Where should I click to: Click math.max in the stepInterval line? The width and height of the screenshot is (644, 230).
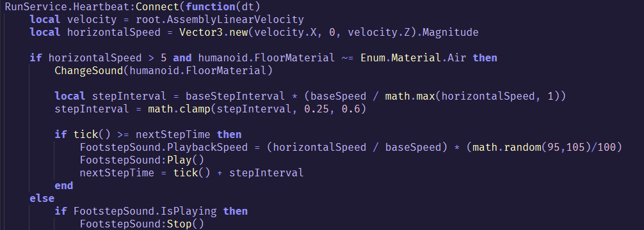point(410,96)
